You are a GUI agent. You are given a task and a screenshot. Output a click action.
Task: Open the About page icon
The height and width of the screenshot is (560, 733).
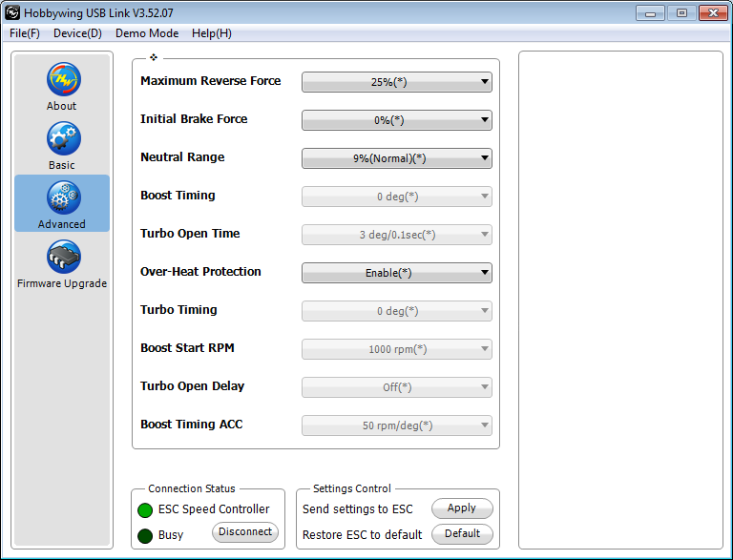point(64,79)
